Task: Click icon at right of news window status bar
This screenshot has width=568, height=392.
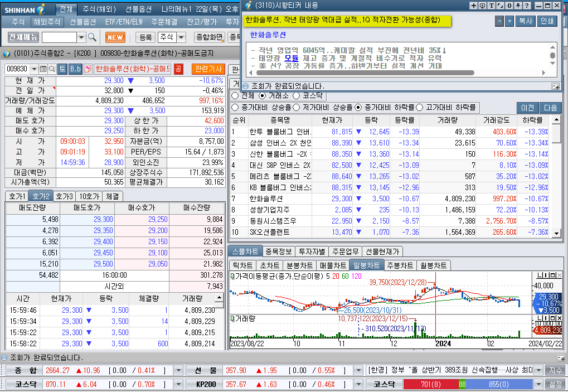Action: point(555,86)
